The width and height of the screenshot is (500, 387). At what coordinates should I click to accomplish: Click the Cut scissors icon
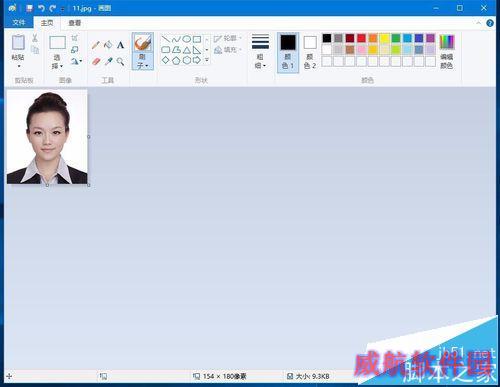[35, 38]
